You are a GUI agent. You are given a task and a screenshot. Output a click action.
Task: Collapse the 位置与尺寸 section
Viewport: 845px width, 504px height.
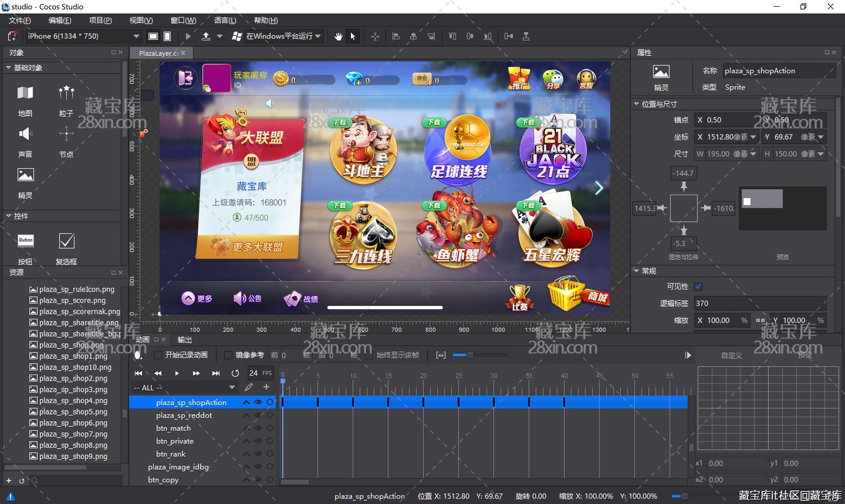click(637, 104)
